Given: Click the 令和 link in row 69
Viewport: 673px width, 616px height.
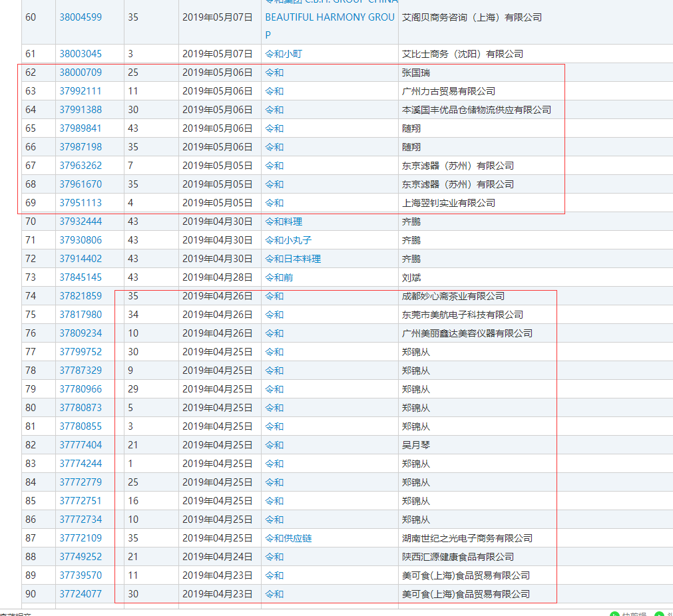Looking at the screenshot, I should 274,203.
